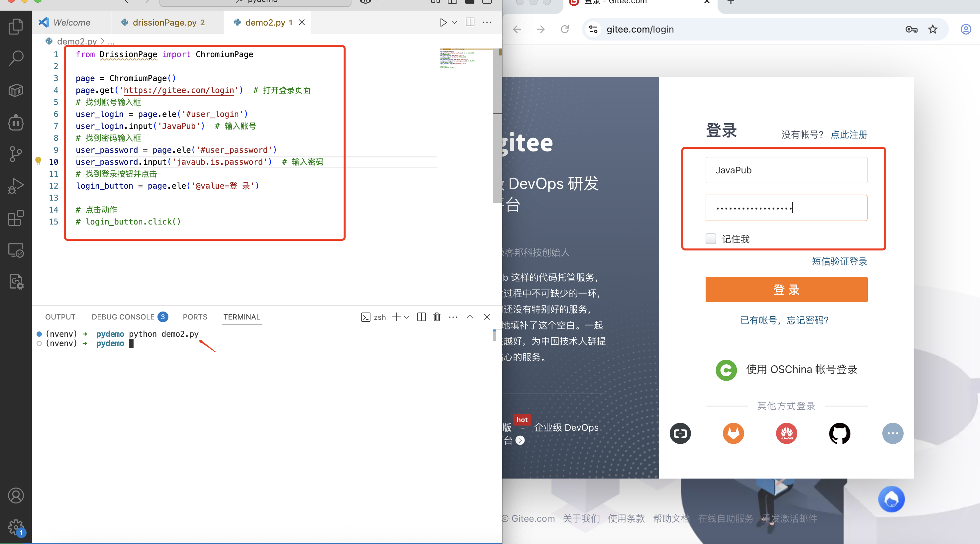Open new browser tab with plus

(731, 2)
